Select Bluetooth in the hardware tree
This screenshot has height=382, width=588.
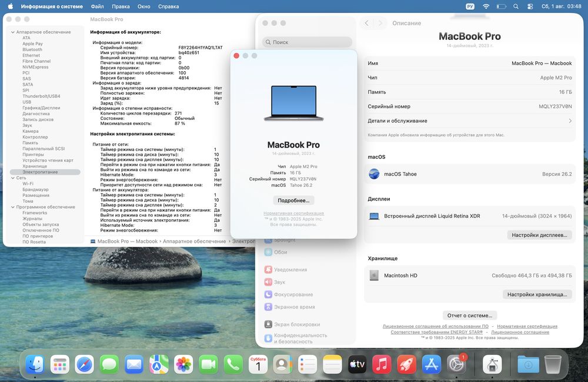(x=32, y=49)
